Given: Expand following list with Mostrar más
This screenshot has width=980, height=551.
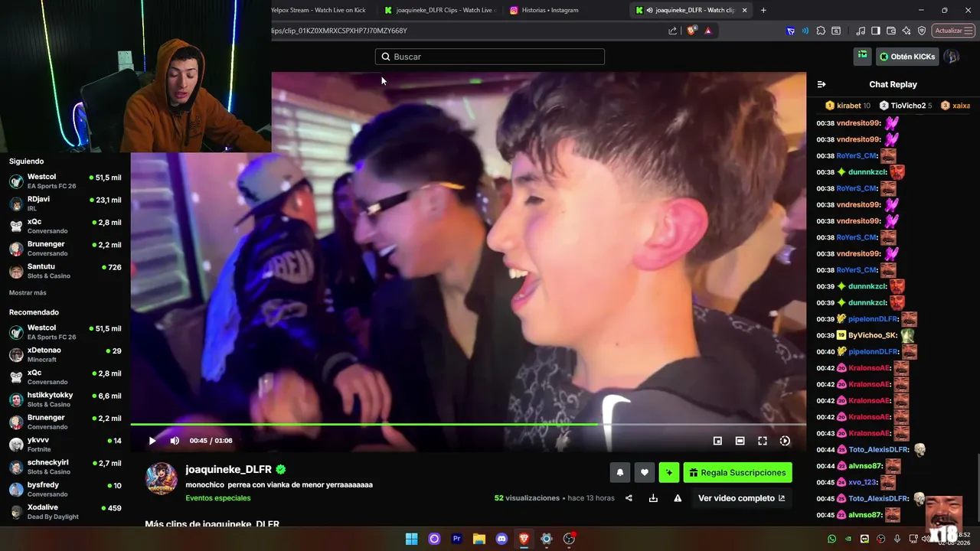Looking at the screenshot, I should 28,293.
